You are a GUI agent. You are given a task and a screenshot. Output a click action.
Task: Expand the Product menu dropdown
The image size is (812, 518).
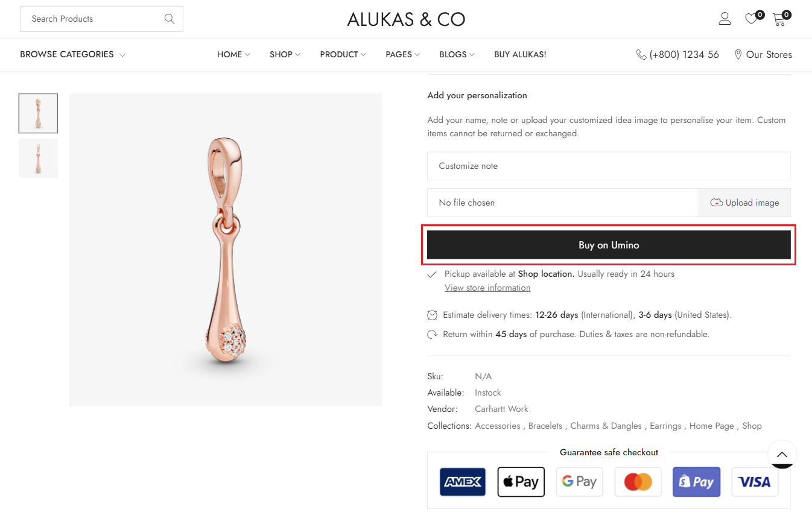(x=343, y=54)
